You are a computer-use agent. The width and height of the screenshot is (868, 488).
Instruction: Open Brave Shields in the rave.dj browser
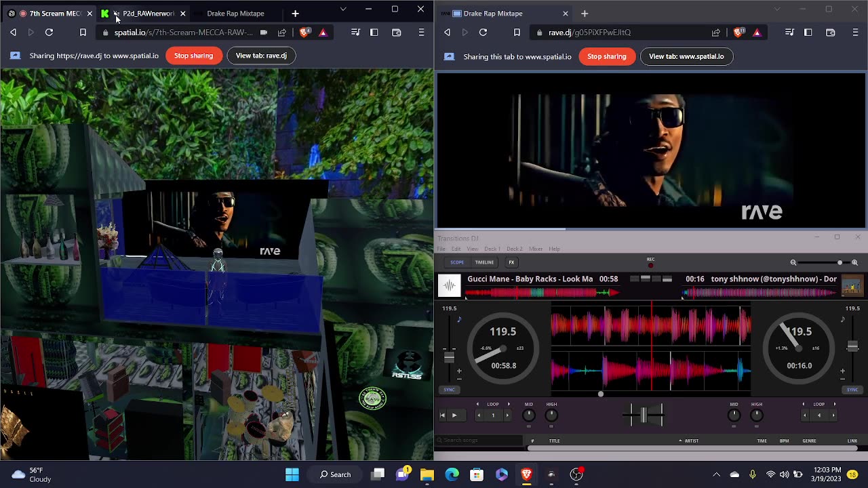click(x=738, y=32)
